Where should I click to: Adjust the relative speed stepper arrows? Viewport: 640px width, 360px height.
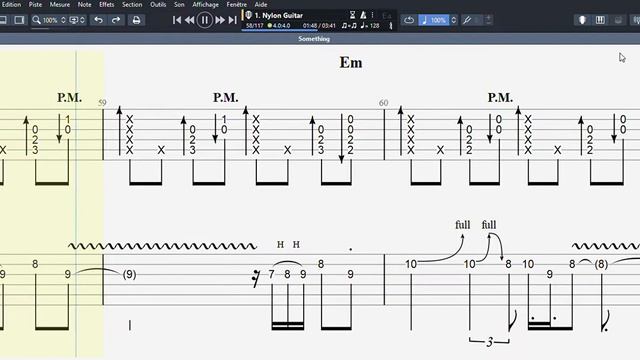pyautogui.click(x=453, y=20)
